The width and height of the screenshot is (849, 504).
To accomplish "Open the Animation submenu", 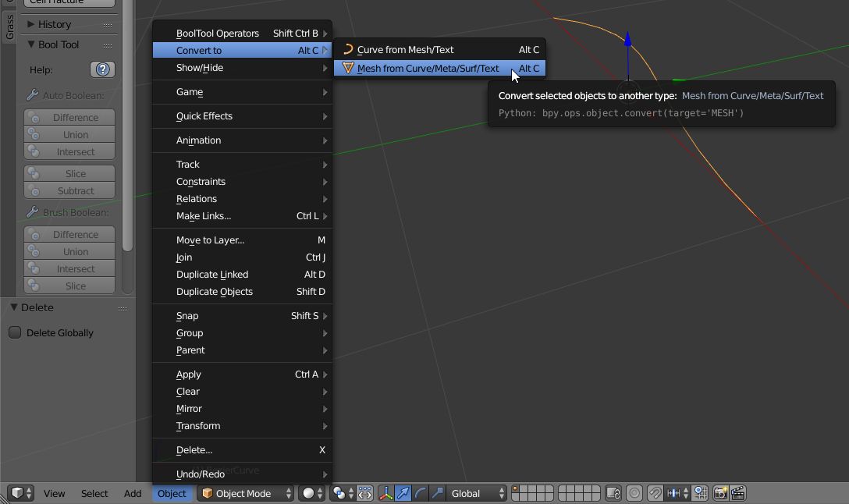I will coord(242,140).
